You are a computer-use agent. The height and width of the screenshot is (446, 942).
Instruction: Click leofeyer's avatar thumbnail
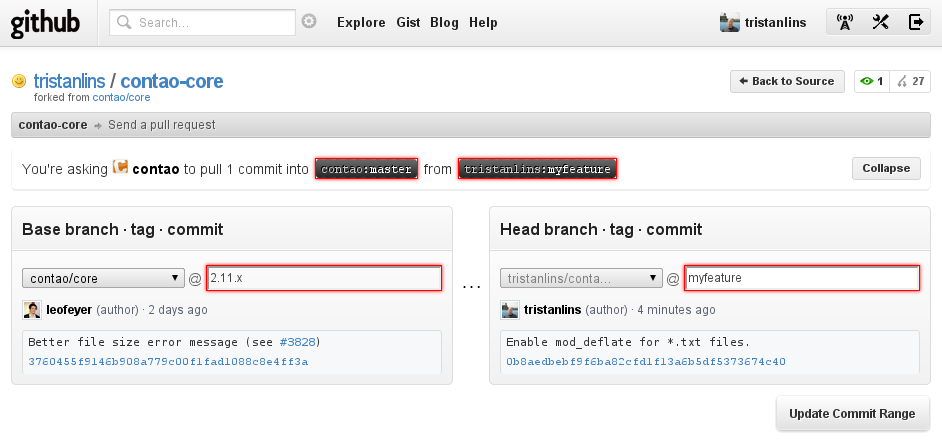point(32,310)
